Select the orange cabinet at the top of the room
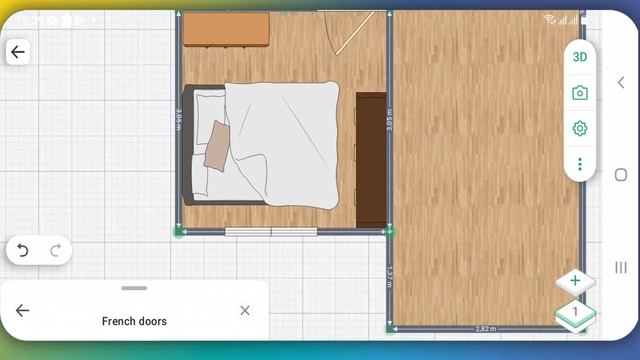640x360 pixels. coord(226,29)
